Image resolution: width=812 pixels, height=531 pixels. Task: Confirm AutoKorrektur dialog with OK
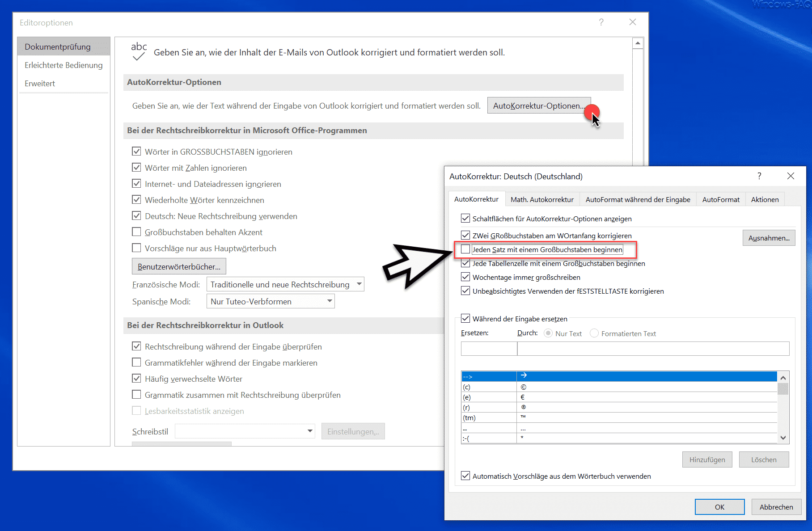(719, 507)
